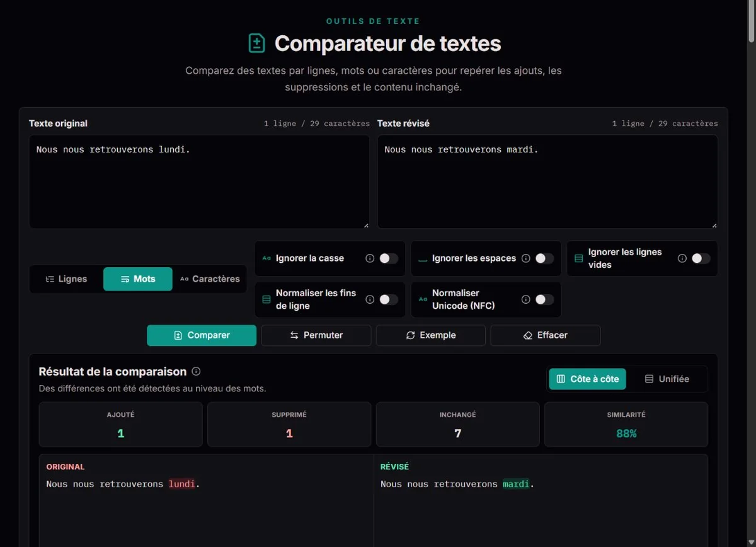This screenshot has width=756, height=547.
Task: Click the ORIGINAL column heading
Action: (x=66, y=467)
